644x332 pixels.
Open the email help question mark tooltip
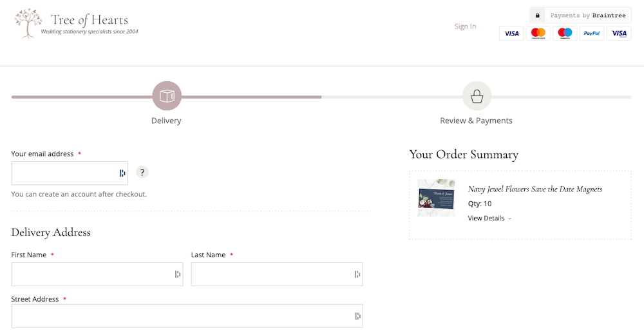142,172
